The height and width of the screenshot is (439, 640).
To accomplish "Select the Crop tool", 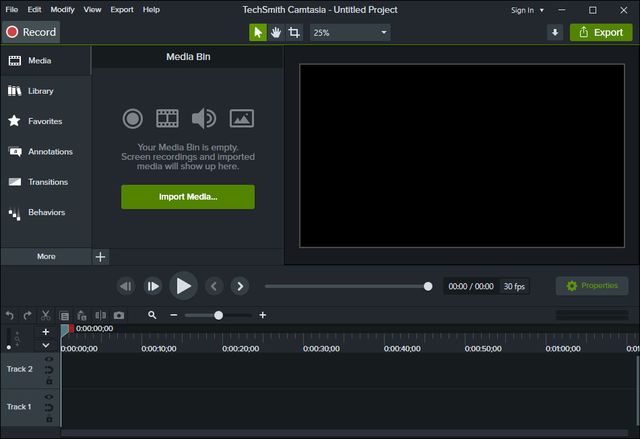I will (x=294, y=32).
